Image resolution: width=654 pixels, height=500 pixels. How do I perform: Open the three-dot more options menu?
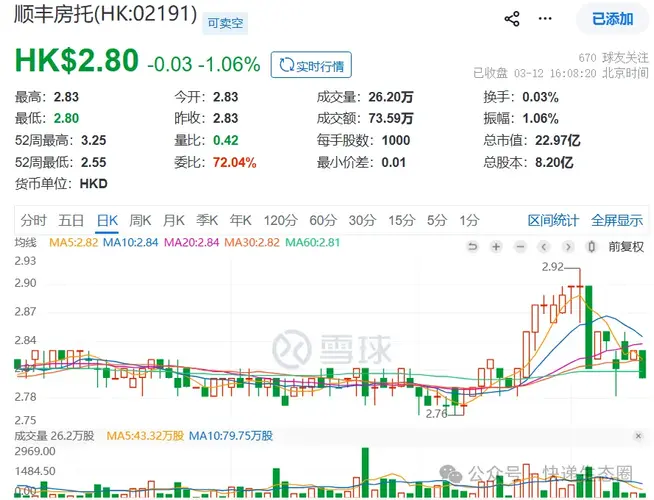[545, 19]
